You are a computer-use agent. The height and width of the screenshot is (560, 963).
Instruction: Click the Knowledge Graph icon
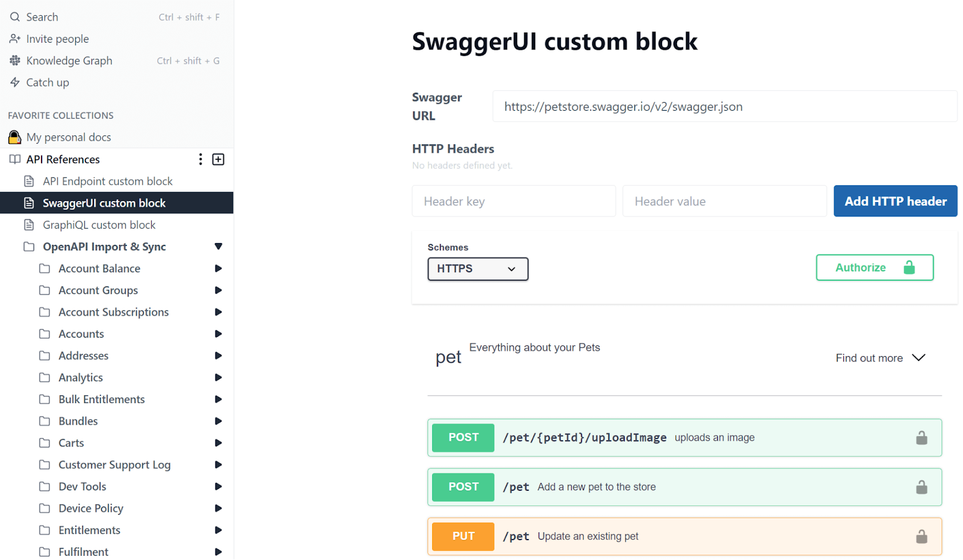click(15, 61)
